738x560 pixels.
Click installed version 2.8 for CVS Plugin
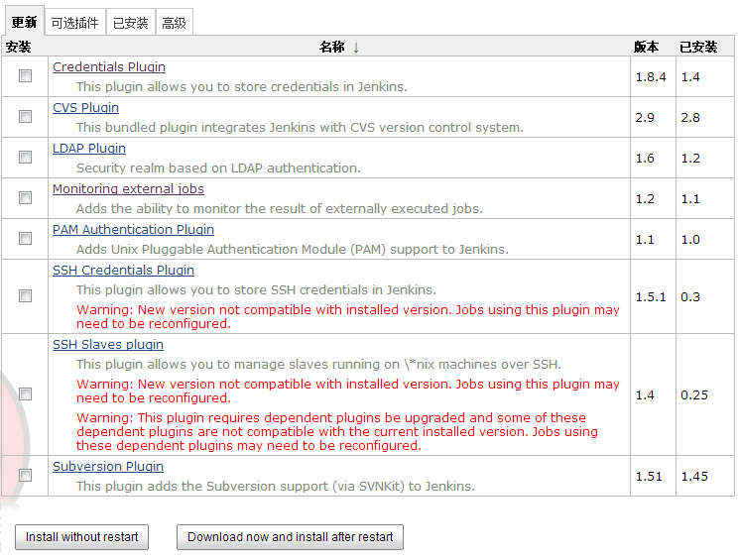click(690, 118)
